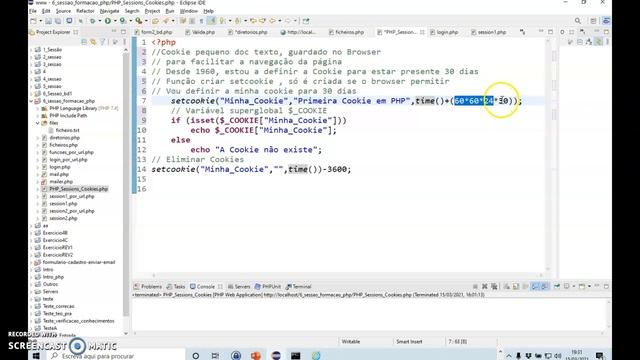Open the Window menu
The image size is (640, 360).
189,11
